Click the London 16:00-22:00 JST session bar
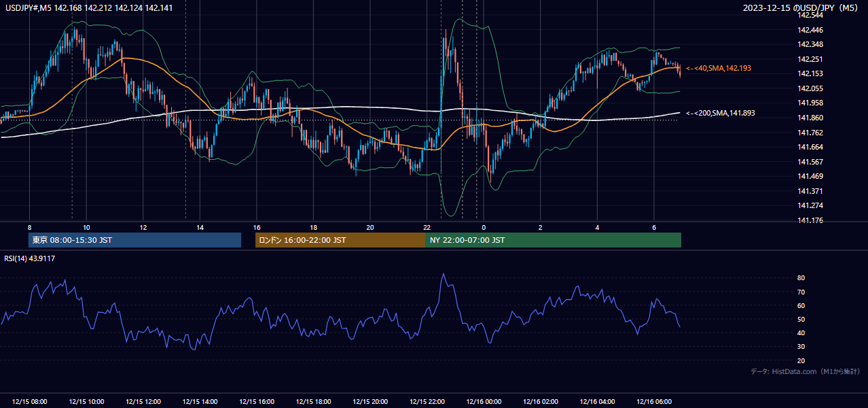 coord(340,240)
